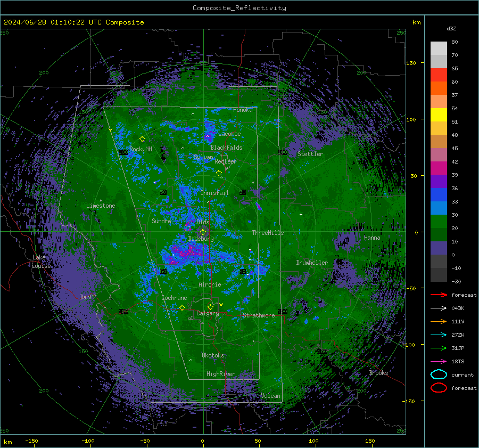Click the yellow diamond marker at radar center near Olds

point(203,232)
